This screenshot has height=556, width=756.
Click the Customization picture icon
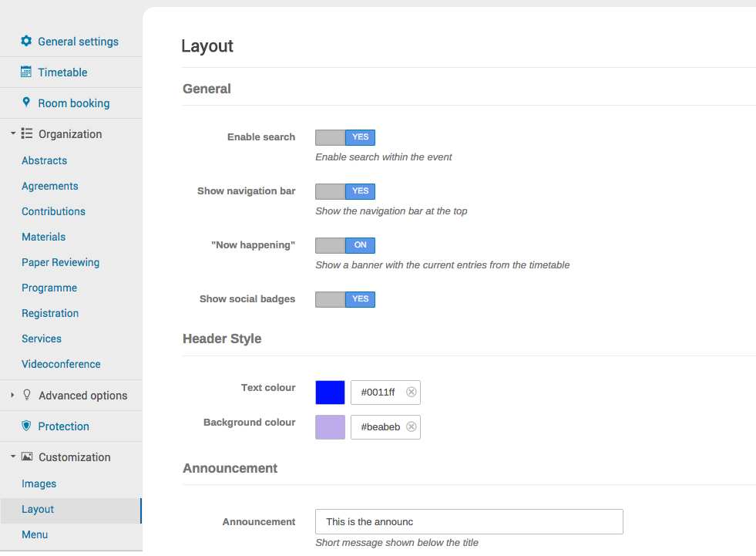(27, 457)
